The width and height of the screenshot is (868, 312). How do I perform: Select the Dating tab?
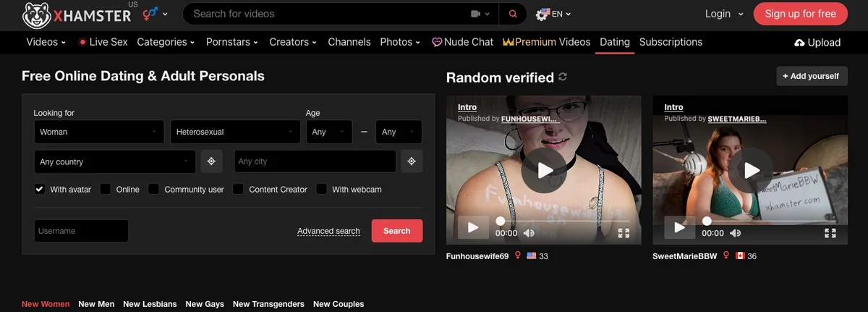(x=615, y=42)
